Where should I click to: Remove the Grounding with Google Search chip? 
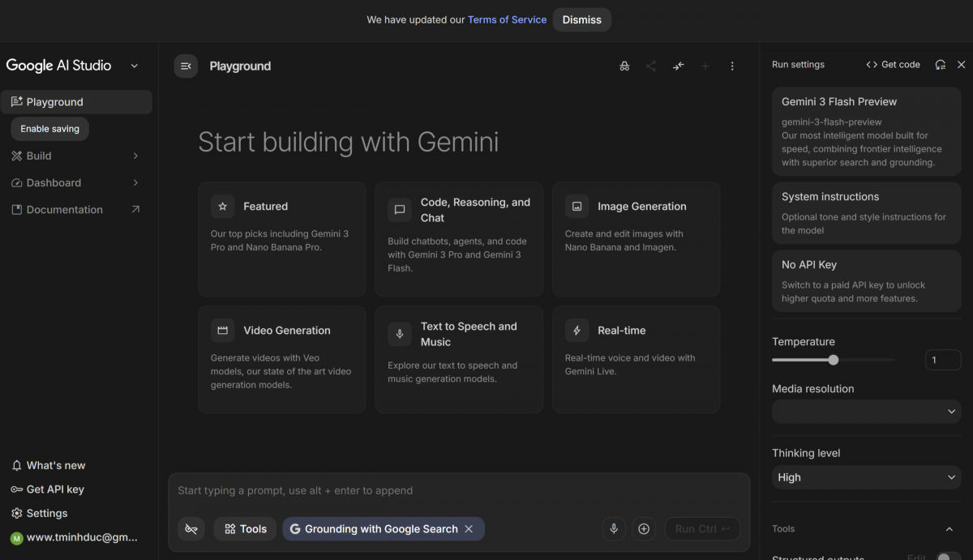[469, 528]
